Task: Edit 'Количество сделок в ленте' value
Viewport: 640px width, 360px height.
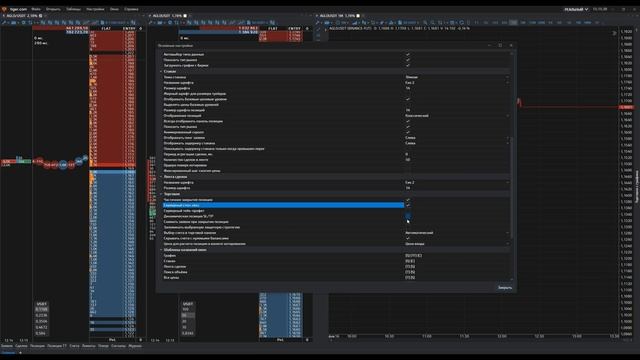Action: (x=457, y=160)
